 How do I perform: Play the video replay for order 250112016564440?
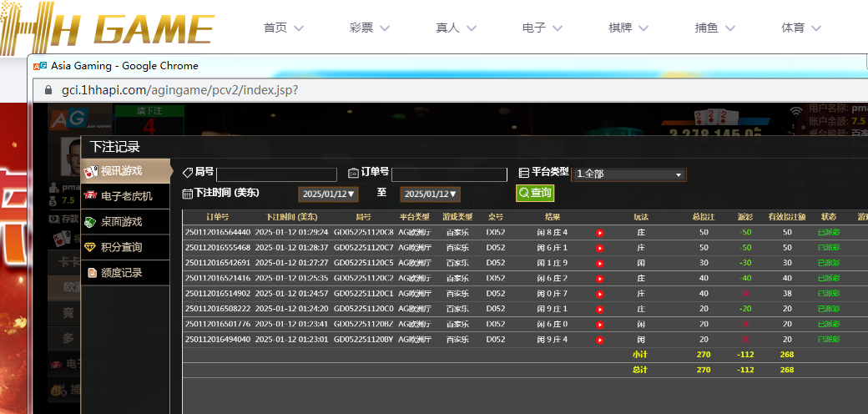click(x=599, y=233)
